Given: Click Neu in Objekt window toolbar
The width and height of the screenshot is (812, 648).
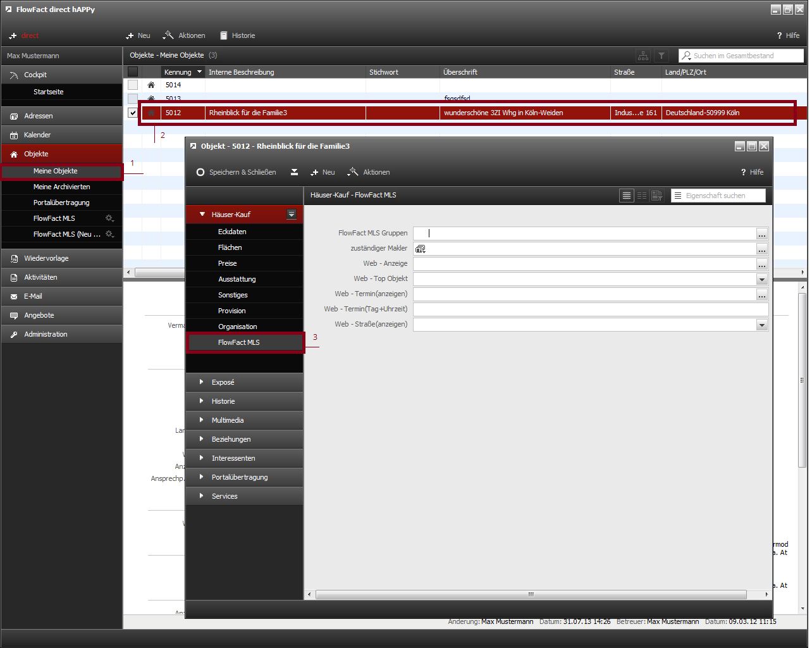Looking at the screenshot, I should (323, 172).
